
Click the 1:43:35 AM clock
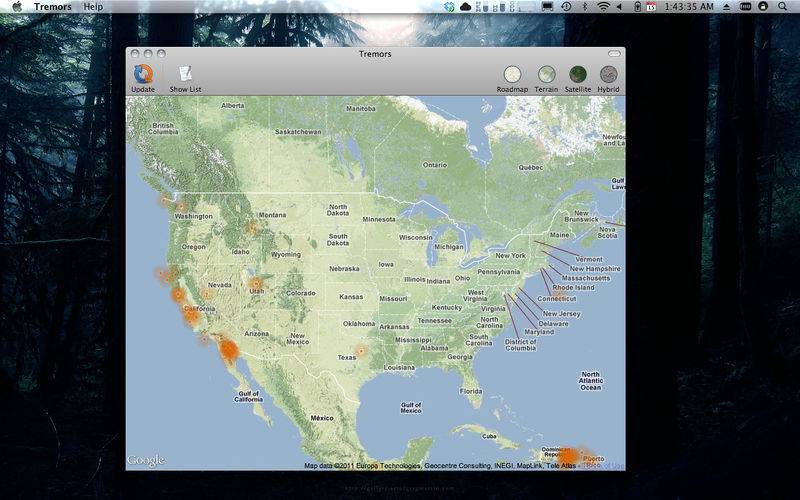tap(689, 7)
